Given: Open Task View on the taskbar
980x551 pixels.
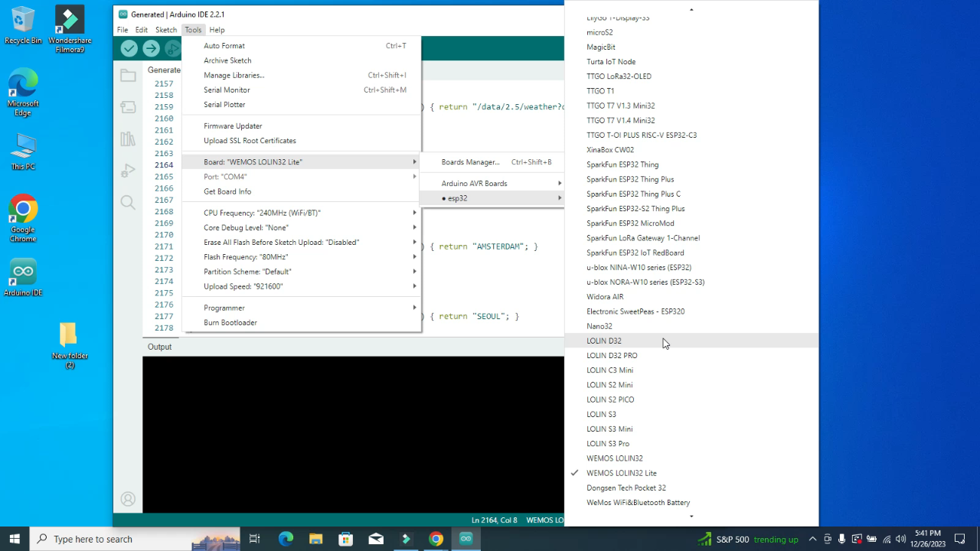Looking at the screenshot, I should 255,539.
